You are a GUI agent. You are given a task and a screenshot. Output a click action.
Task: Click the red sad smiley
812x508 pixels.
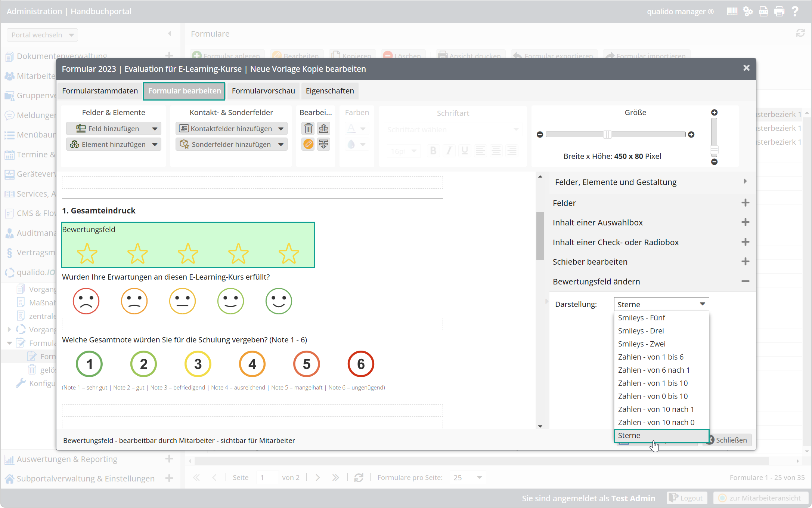(86, 301)
